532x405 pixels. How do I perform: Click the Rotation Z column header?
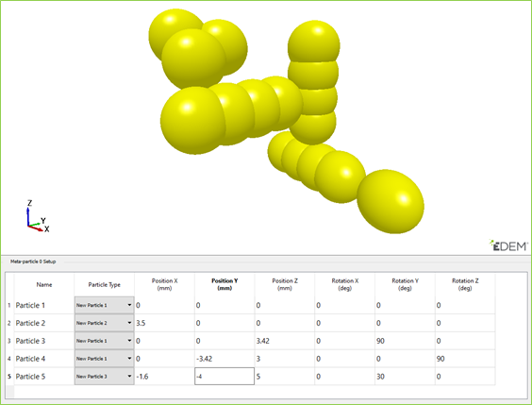point(465,284)
